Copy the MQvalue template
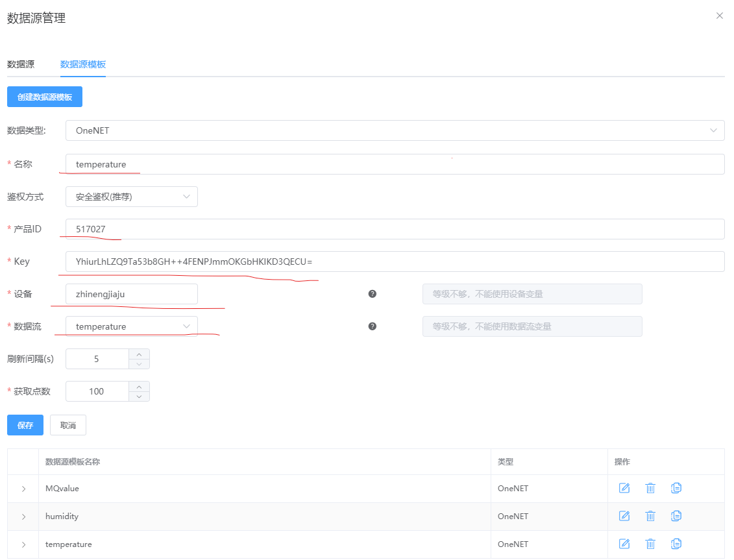Image resolution: width=734 pixels, height=560 pixels. (x=676, y=488)
